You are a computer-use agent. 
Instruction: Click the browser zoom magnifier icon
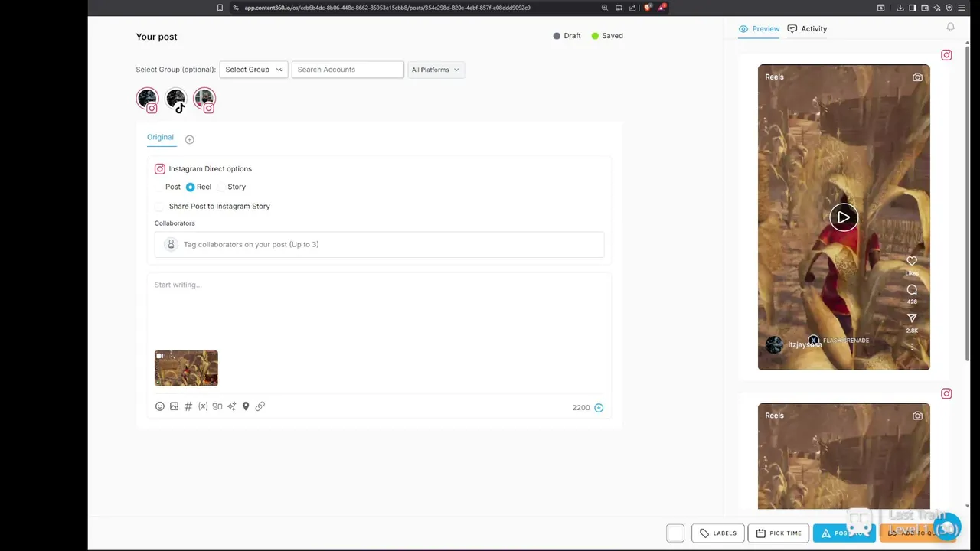point(605,8)
